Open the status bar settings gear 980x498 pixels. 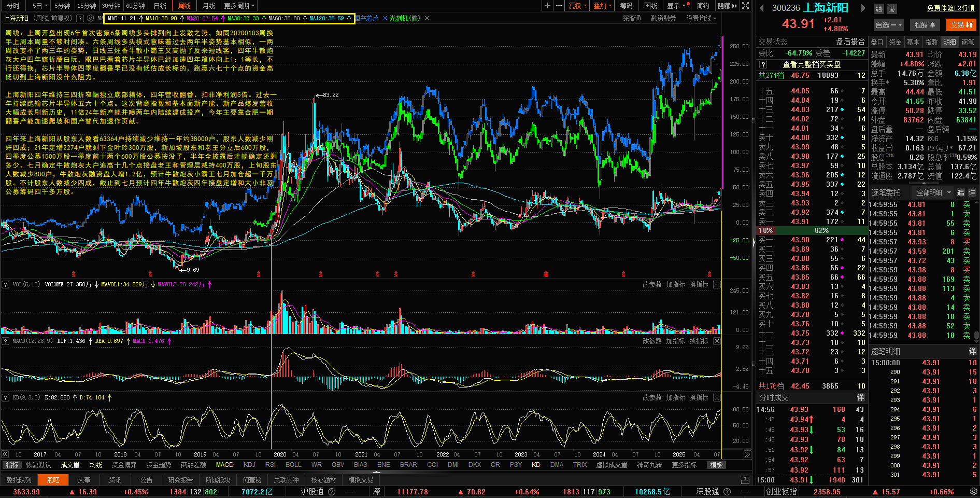(973, 491)
